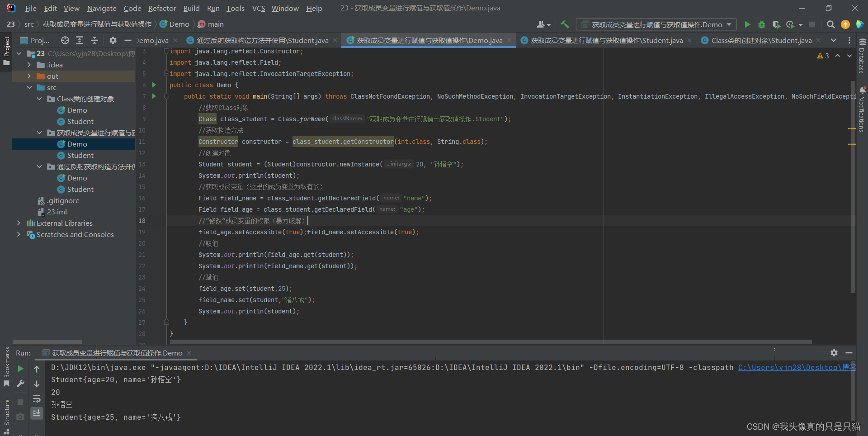Click the up-arrow in the Run console
This screenshot has height=436, width=868.
[x=37, y=369]
